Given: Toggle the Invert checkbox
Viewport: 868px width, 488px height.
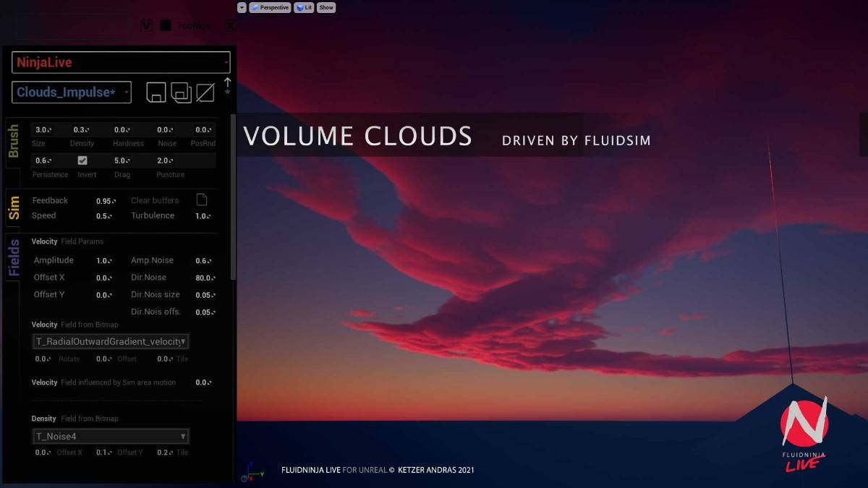Looking at the screenshot, I should click(x=82, y=160).
